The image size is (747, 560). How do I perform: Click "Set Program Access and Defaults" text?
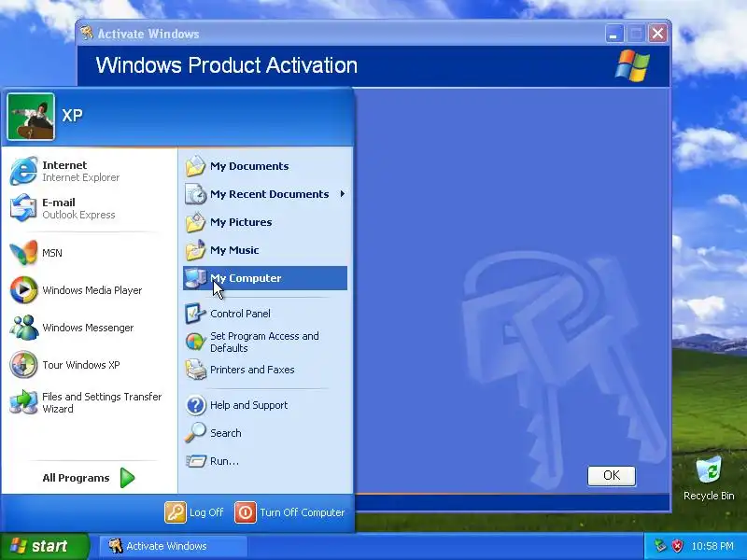click(264, 342)
